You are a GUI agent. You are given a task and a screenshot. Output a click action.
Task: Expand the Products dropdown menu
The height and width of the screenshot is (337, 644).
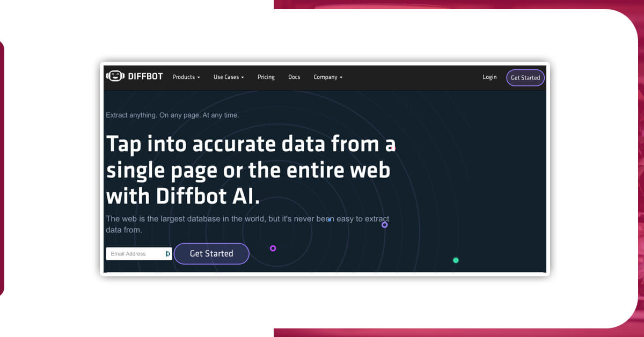click(186, 77)
